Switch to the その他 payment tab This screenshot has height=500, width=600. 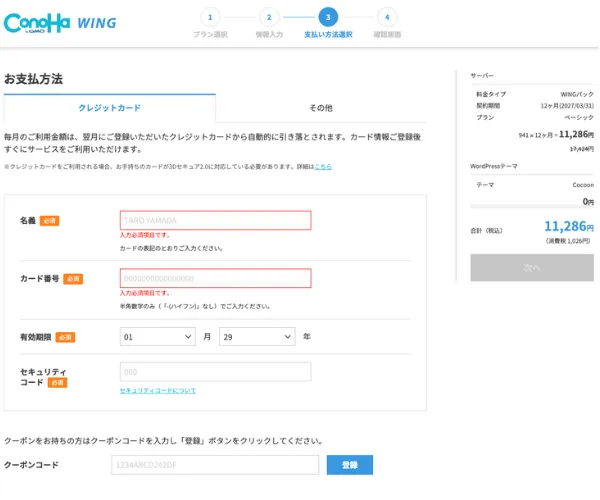point(321,108)
